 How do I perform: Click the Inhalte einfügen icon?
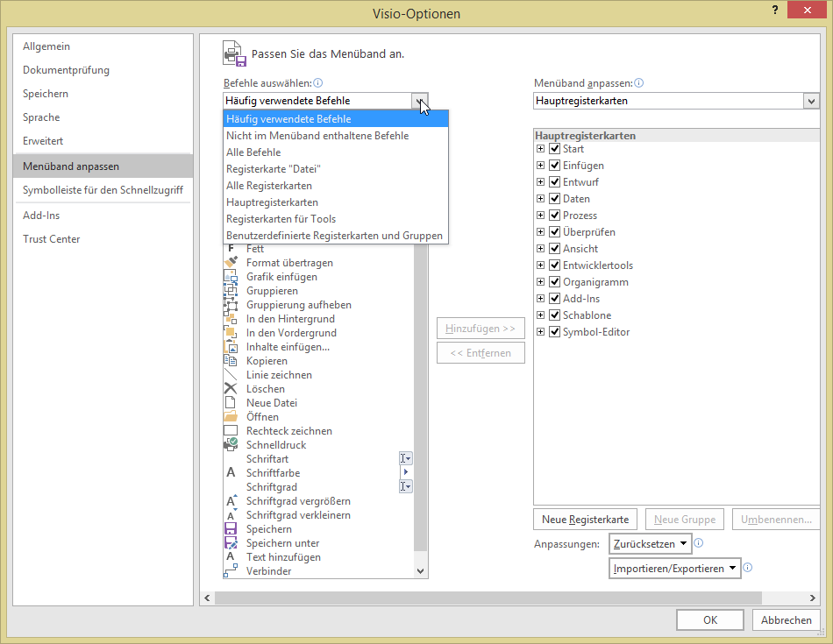click(231, 347)
